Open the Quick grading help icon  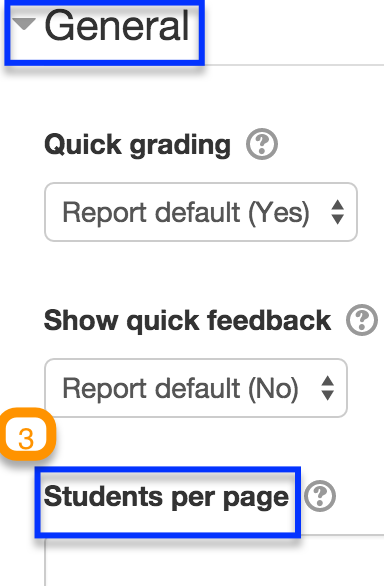click(x=262, y=144)
